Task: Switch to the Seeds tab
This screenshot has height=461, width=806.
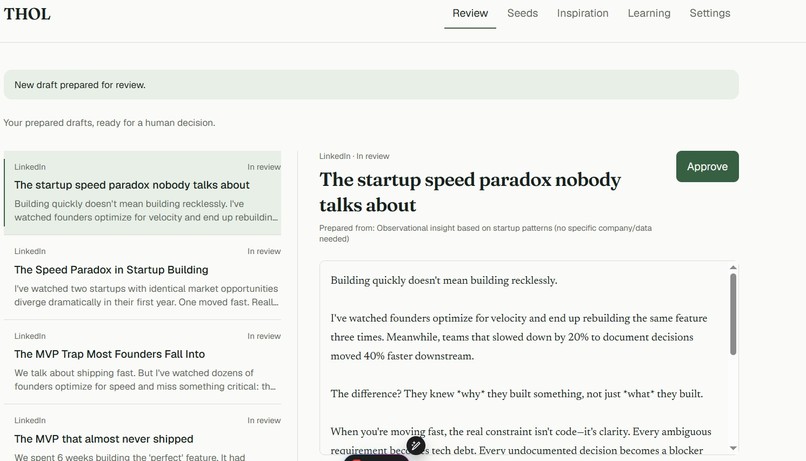Action: tap(522, 13)
